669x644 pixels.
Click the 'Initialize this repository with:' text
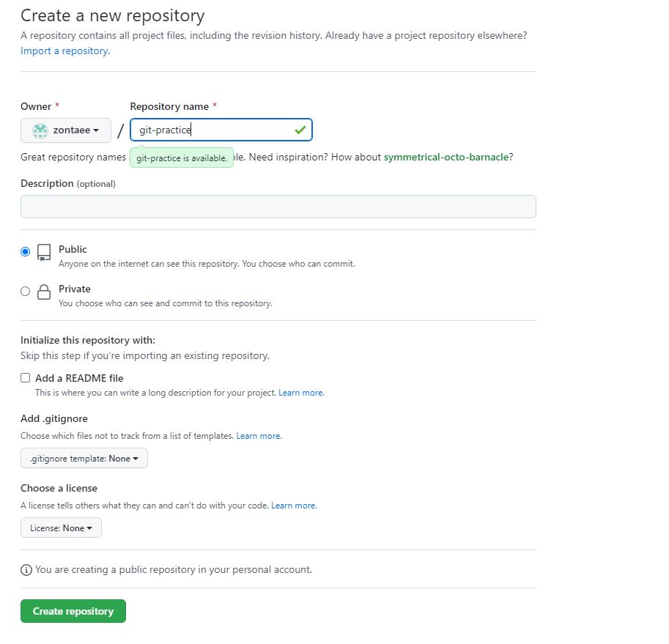pyautogui.click(x=88, y=341)
